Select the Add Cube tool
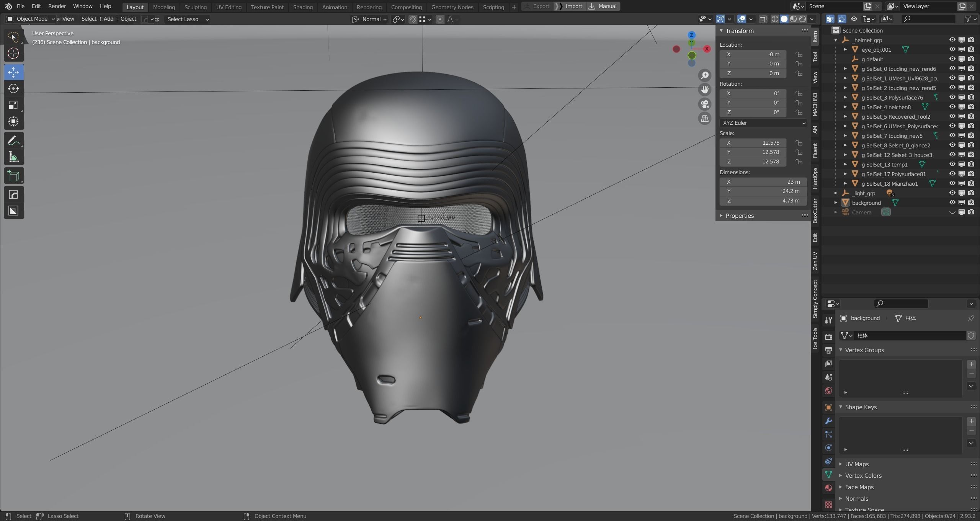The image size is (980, 521). [x=13, y=176]
